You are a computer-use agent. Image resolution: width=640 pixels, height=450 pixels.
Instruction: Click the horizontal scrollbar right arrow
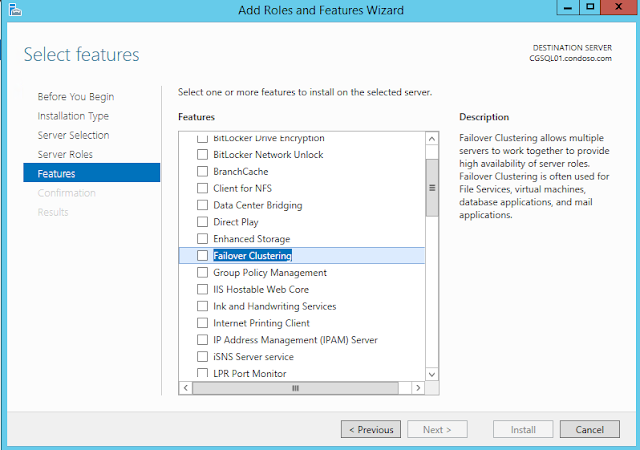pyautogui.click(x=417, y=387)
